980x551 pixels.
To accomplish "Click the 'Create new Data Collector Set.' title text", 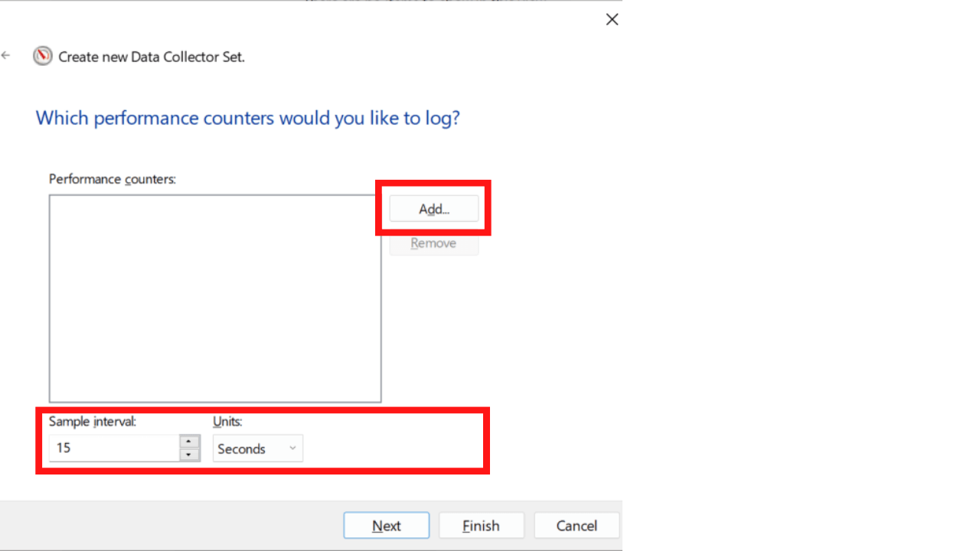I will point(152,57).
